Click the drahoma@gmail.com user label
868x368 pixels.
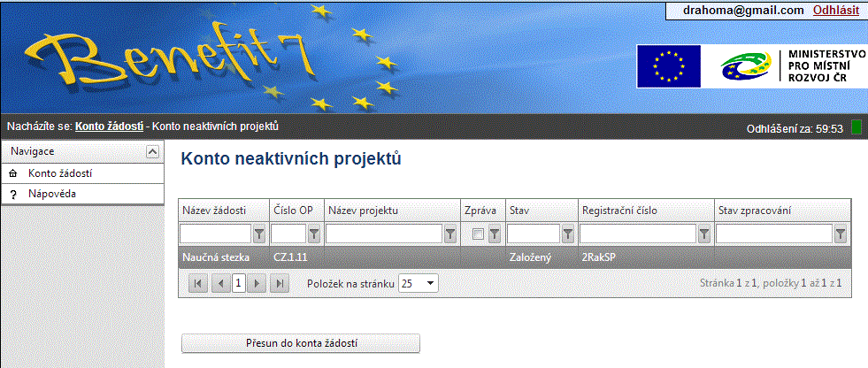point(743,10)
